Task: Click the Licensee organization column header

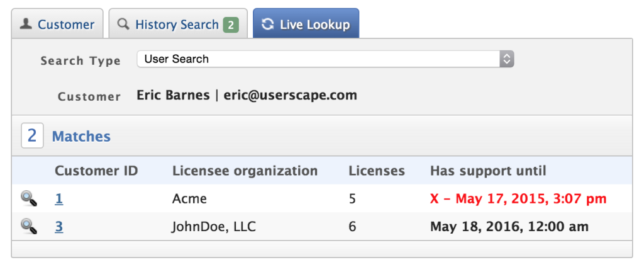Action: [245, 171]
